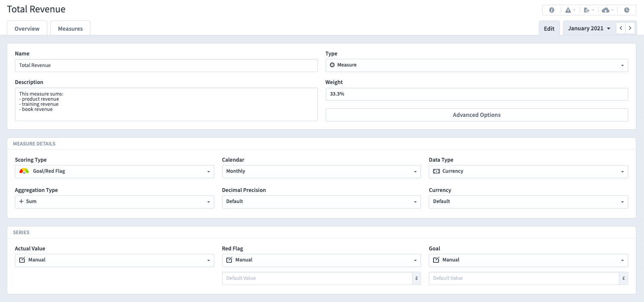Open the January 2021 period dropdown

[x=589, y=28]
